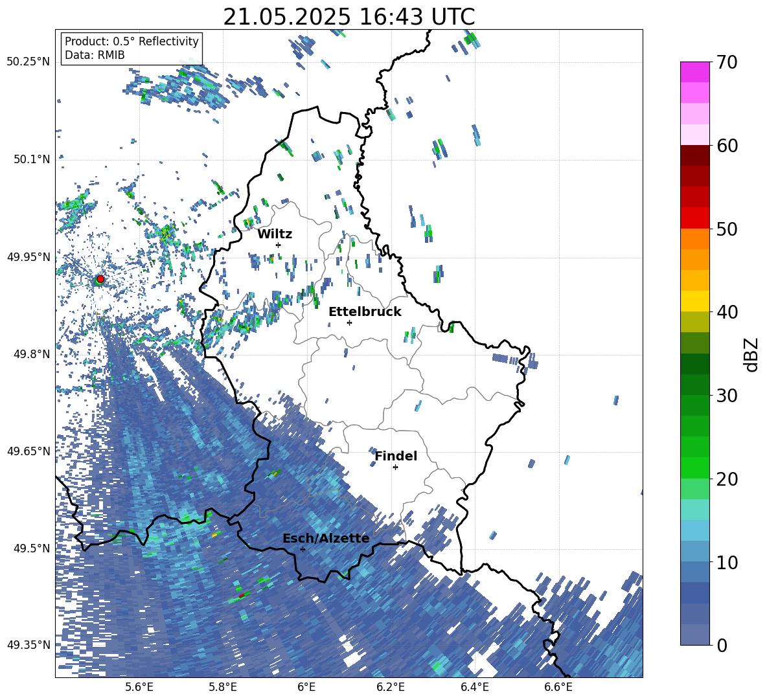This screenshot has width=767, height=700.
Task: Click the 49.95°N latitude label
Action: (x=29, y=256)
